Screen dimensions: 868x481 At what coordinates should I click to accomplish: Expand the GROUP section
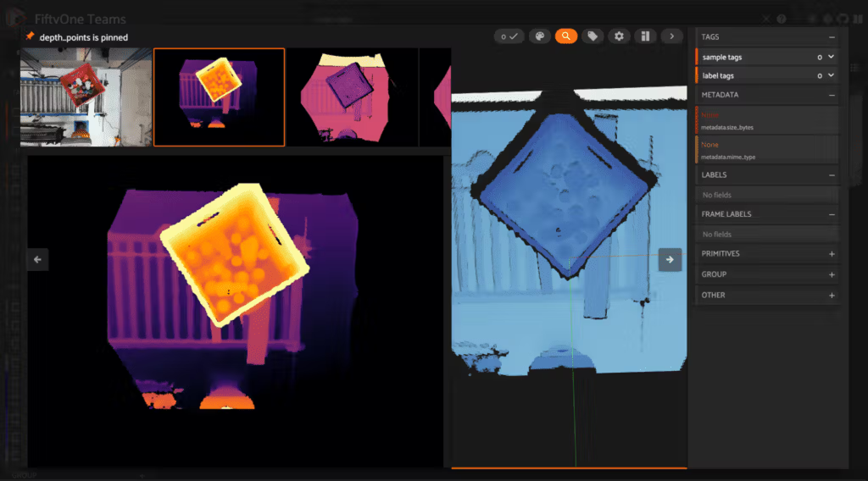pyautogui.click(x=832, y=274)
